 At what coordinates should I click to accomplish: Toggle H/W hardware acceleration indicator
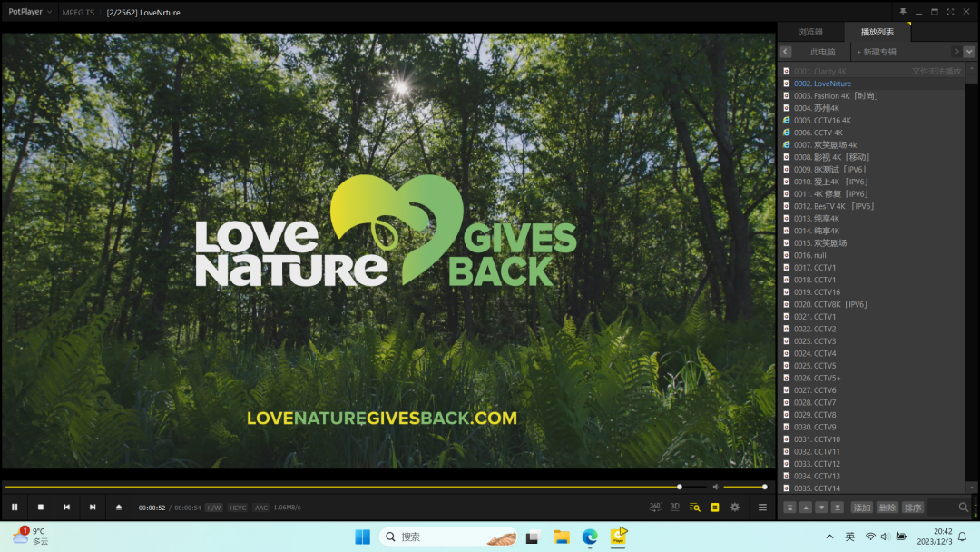214,508
